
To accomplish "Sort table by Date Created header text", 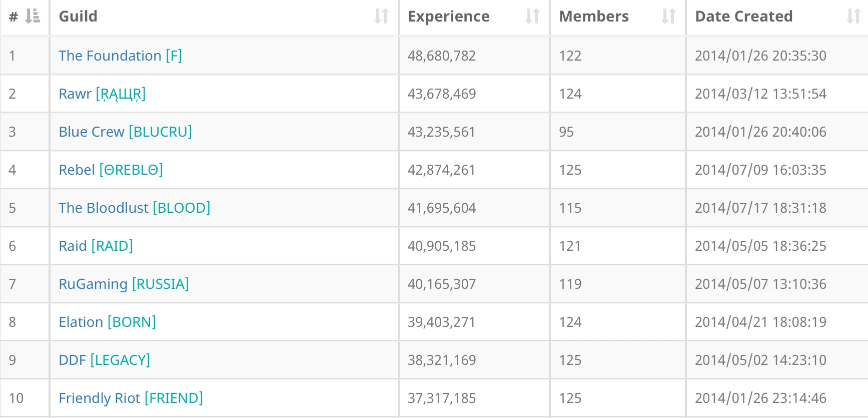I will tap(744, 16).
